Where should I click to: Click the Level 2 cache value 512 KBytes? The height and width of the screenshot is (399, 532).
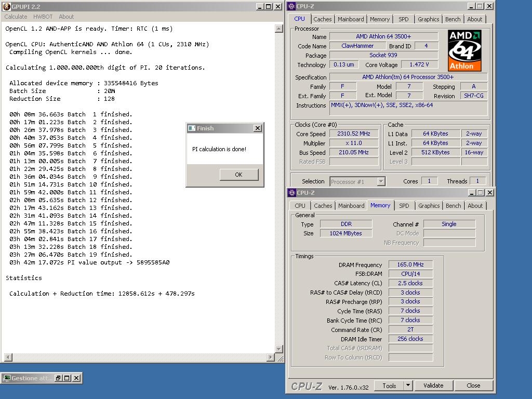click(435, 152)
